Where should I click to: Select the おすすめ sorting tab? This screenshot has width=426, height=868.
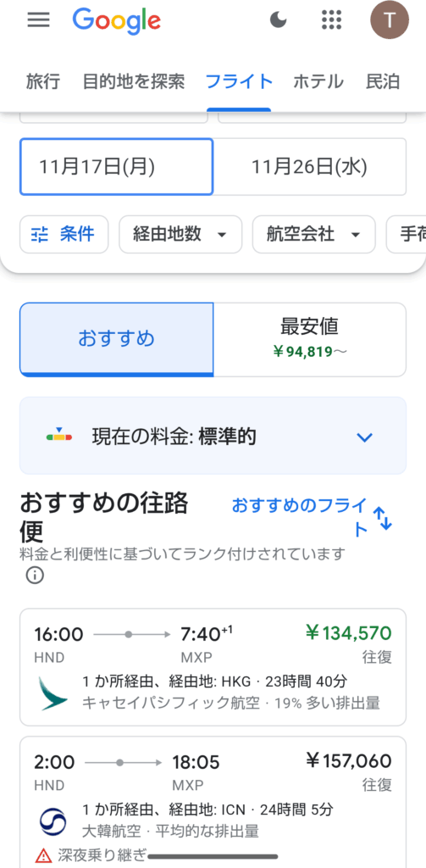116,339
